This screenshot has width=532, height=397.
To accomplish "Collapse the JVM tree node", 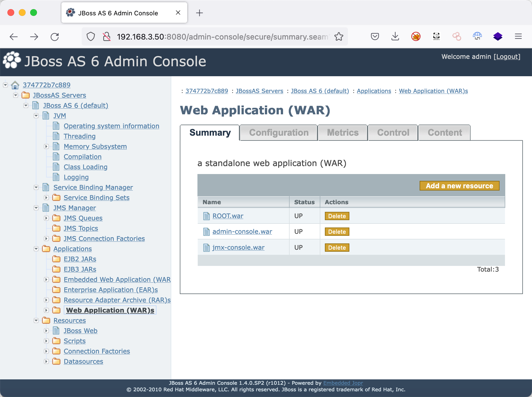I will tap(36, 116).
